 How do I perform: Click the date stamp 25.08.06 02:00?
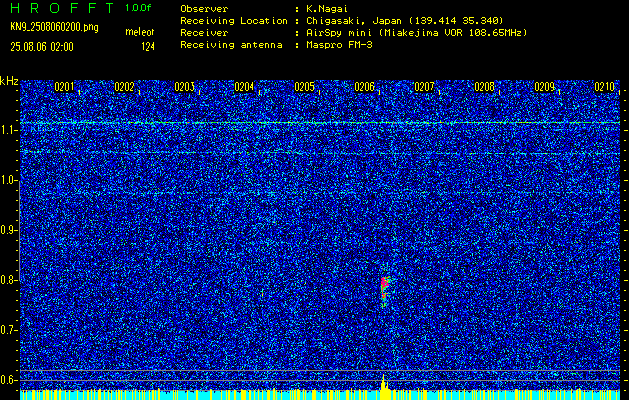(x=42, y=47)
